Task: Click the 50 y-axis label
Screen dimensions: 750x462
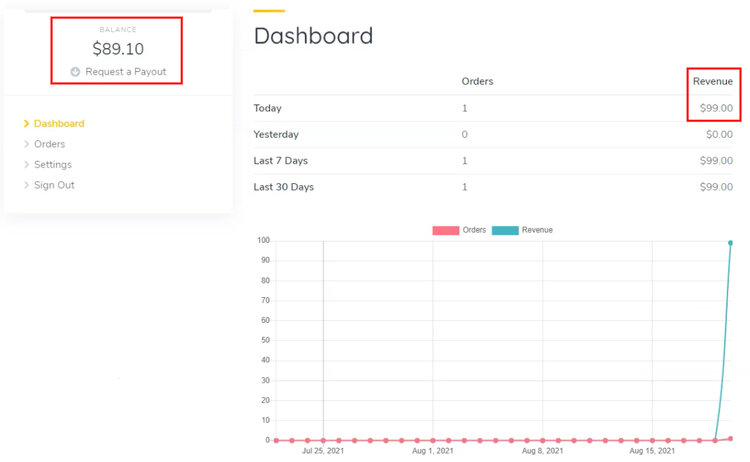Action: 265,340
